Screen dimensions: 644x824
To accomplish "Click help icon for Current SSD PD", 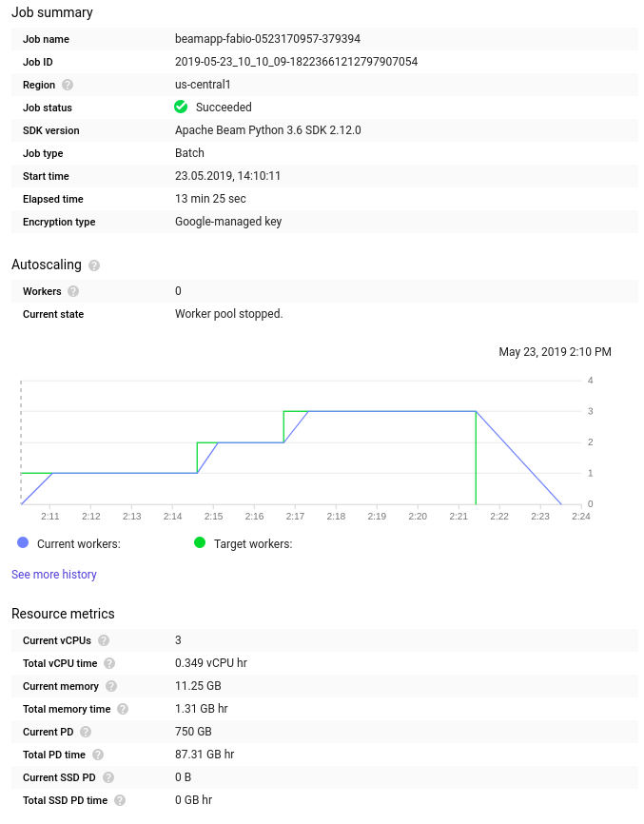I will 108,777.
